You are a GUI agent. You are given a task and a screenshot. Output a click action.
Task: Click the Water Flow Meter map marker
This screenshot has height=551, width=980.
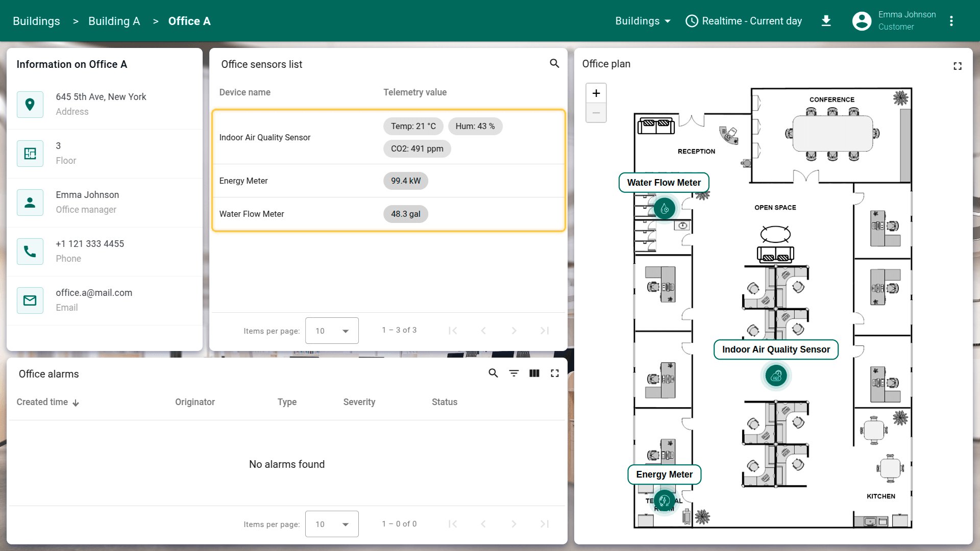click(665, 209)
